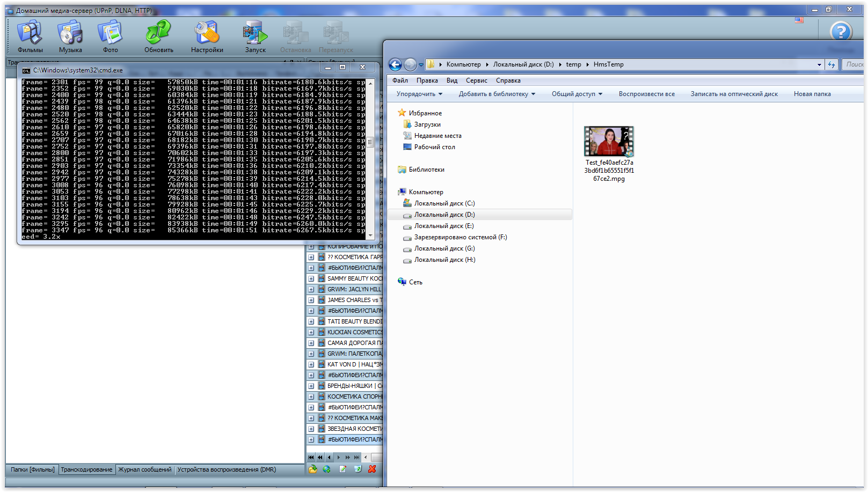Image resolution: width=868 pixels, height=492 pixels.
Task: Open the Сервис menu in Explorer
Action: pos(476,80)
